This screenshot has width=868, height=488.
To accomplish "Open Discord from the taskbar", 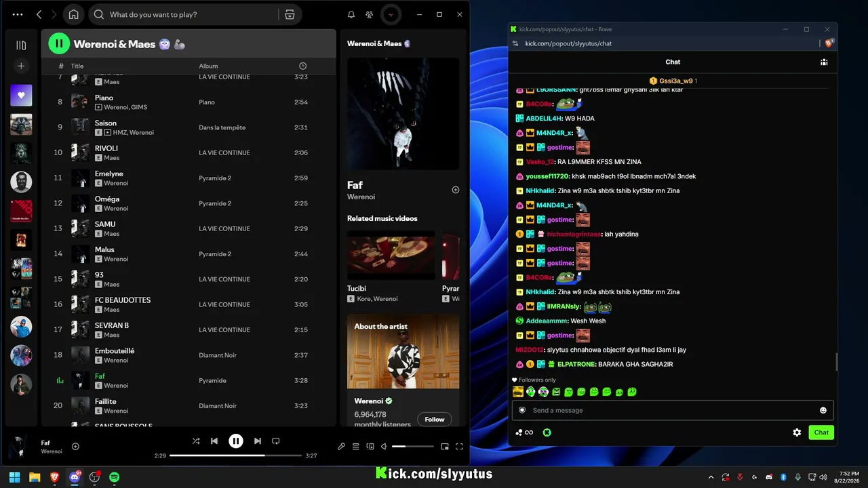I will (75, 477).
